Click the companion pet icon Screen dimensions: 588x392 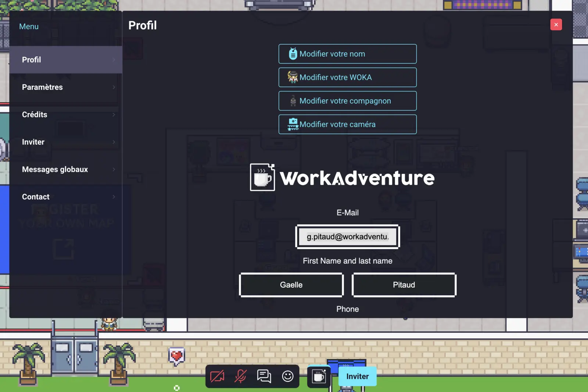[x=293, y=101]
